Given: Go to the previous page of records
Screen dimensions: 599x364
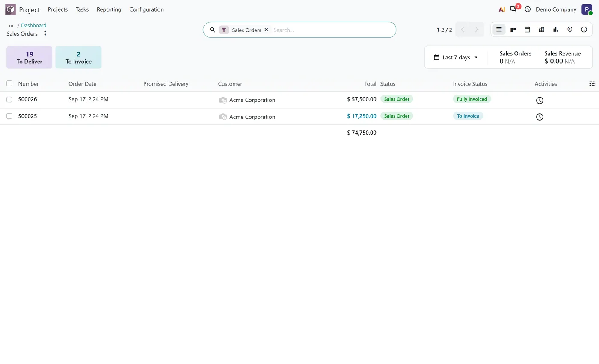Looking at the screenshot, I should (463, 30).
